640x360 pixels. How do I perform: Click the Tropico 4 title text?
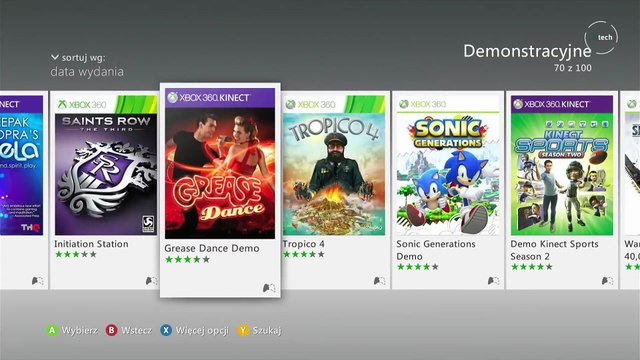304,244
